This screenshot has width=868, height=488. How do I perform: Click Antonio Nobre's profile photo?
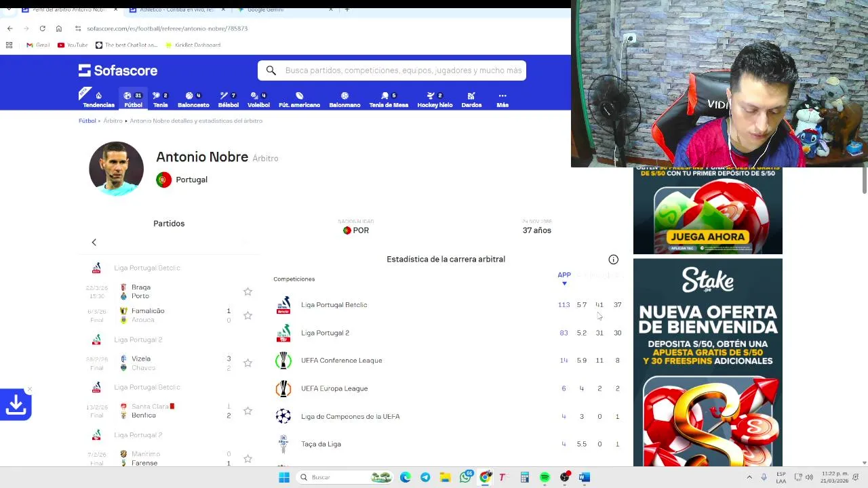pyautogui.click(x=116, y=168)
